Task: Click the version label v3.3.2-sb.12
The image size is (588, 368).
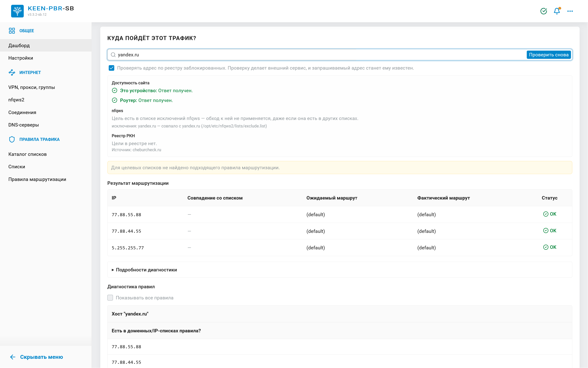Action: pyautogui.click(x=37, y=15)
